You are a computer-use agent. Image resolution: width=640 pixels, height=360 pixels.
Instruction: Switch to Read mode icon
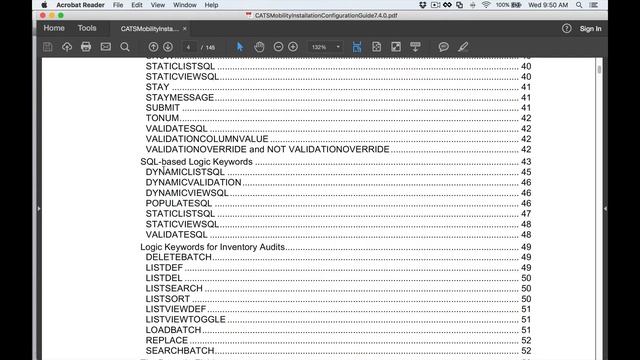point(415,47)
